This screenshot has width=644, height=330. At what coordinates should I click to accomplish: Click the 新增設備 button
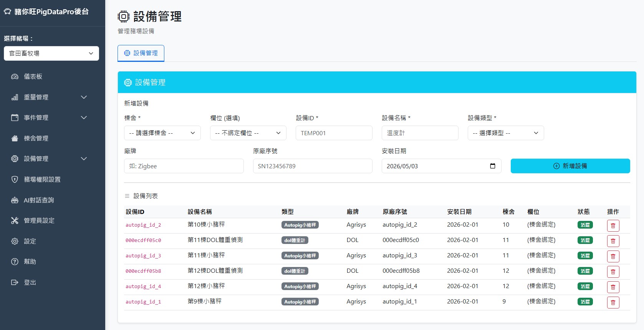click(x=570, y=166)
